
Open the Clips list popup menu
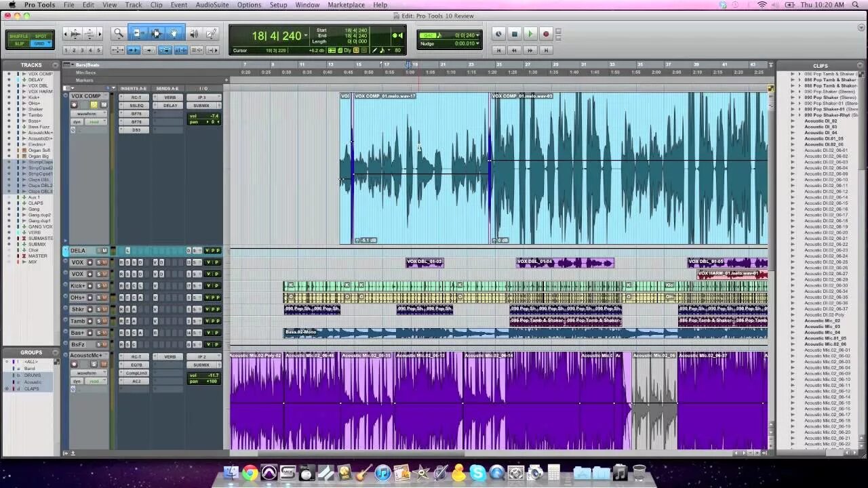tap(861, 66)
